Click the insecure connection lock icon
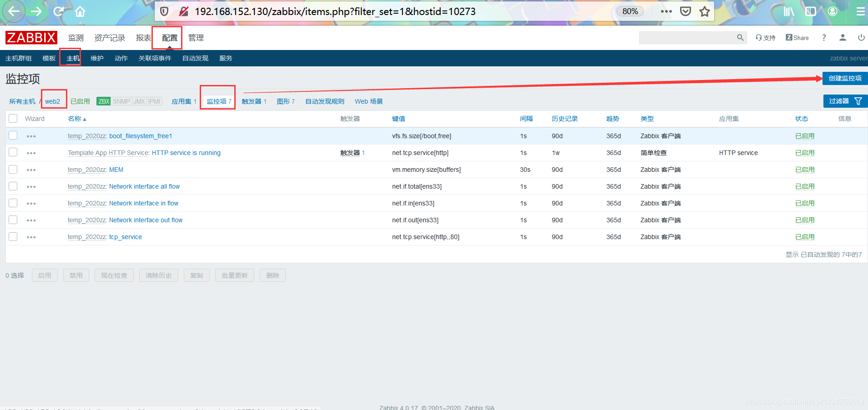 [184, 11]
